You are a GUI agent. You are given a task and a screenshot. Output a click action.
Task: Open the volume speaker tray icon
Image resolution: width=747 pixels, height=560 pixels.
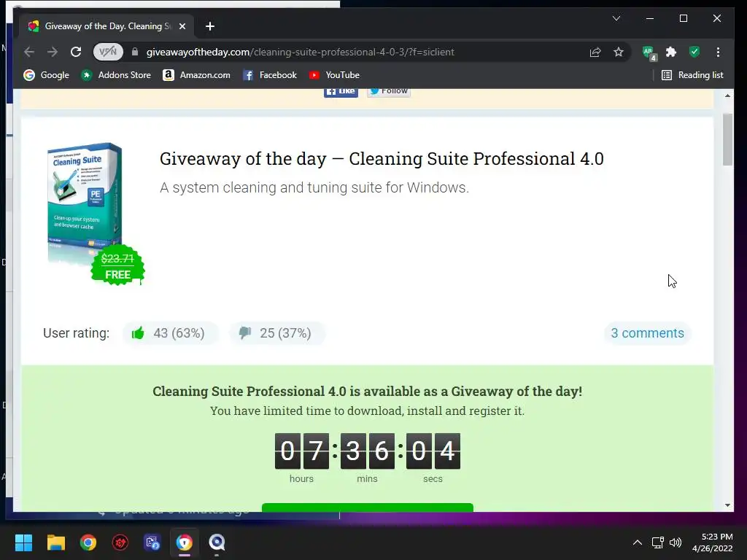tap(676, 542)
